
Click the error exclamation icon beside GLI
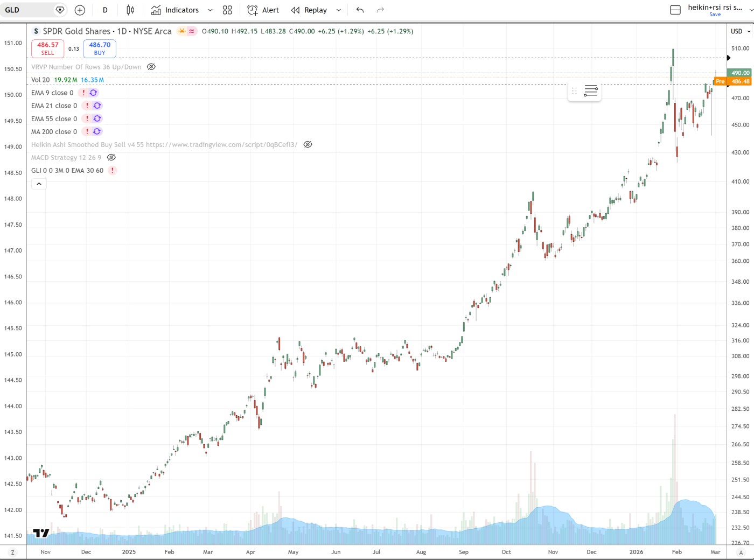point(112,171)
